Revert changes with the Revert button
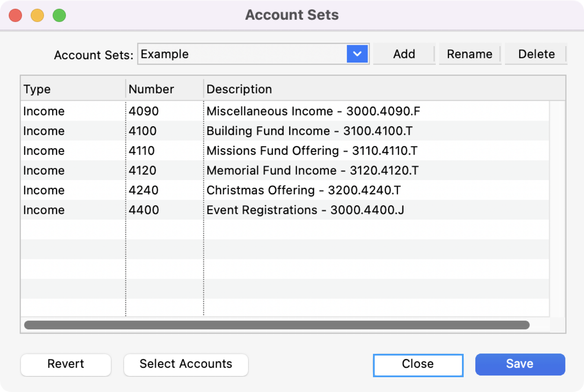584x392 pixels. coord(66,364)
